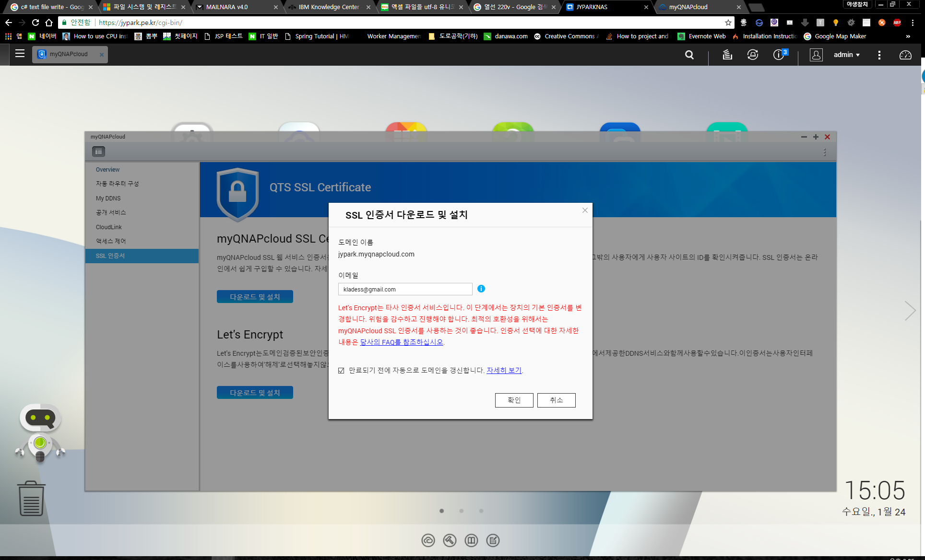Screen dimensions: 925x560
Task: Open the background tasks icon
Action: click(x=727, y=55)
